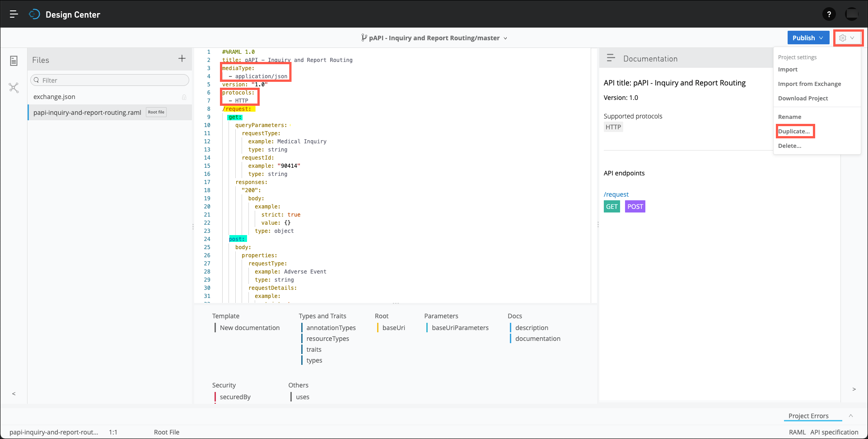This screenshot has width=868, height=439.
Task: Insert baseUriParameters shelf item
Action: (460, 328)
